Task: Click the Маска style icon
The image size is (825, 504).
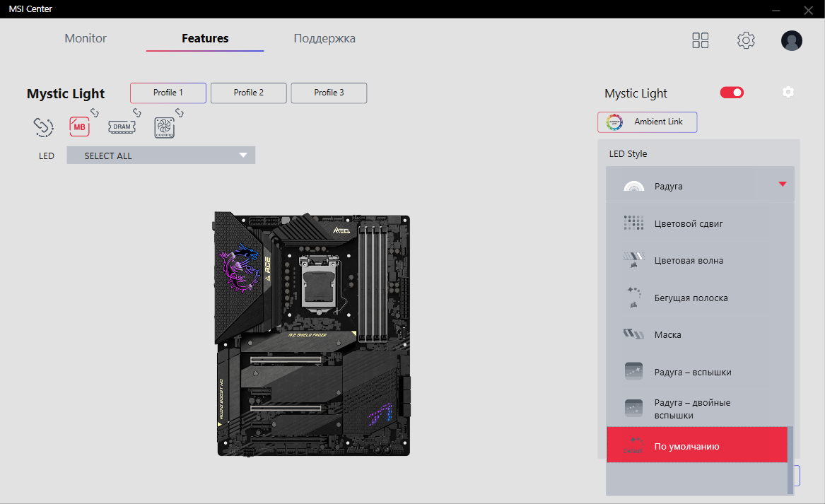Action: coord(633,334)
